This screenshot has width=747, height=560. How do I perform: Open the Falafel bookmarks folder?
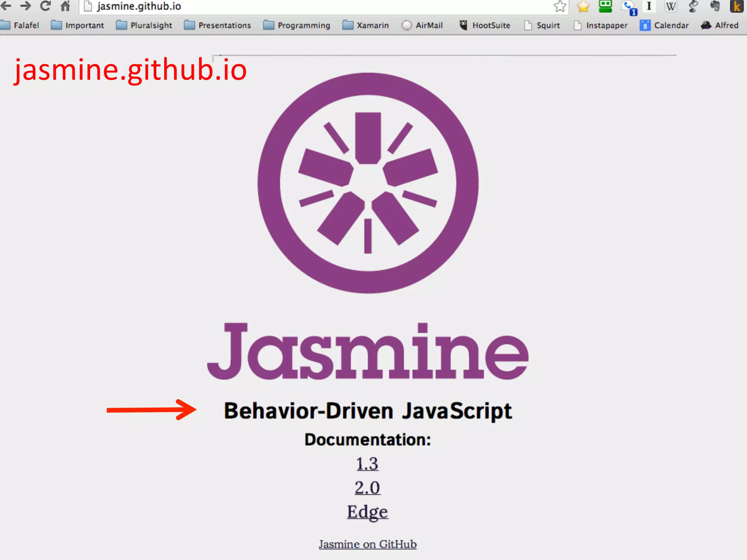coord(20,25)
